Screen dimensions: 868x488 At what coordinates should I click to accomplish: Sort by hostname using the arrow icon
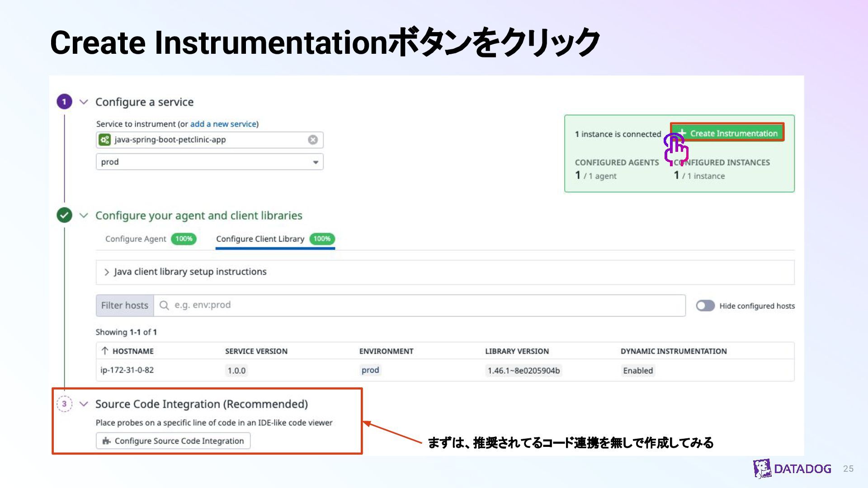(x=105, y=351)
